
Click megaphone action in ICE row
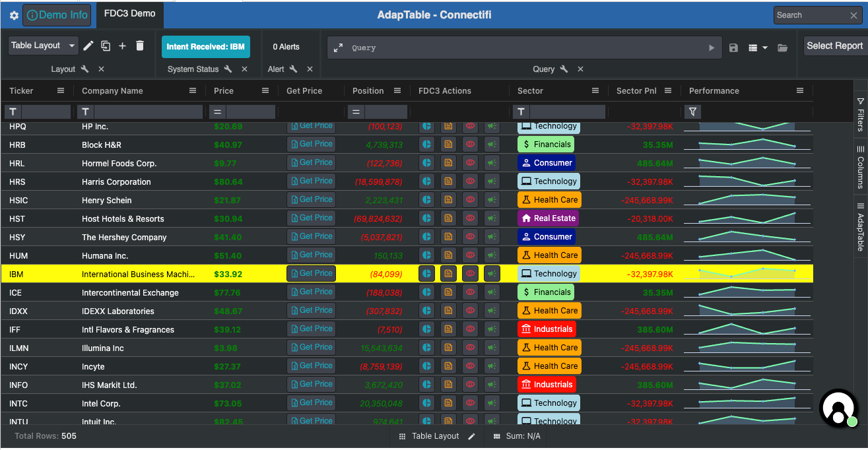[x=492, y=292]
